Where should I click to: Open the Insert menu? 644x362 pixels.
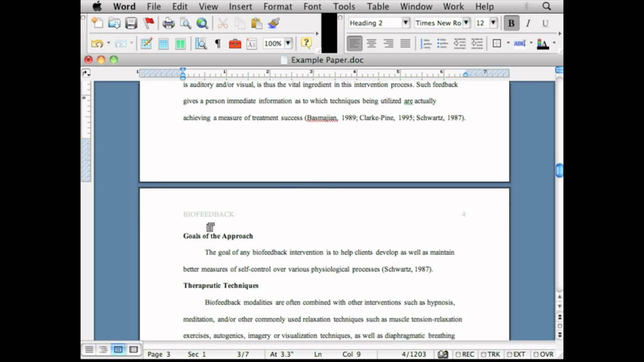[240, 7]
